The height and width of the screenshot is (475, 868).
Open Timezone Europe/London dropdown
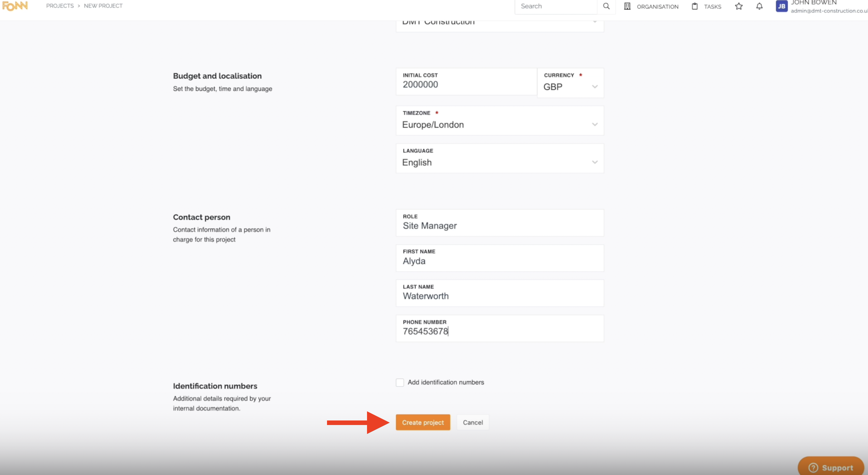(x=500, y=121)
